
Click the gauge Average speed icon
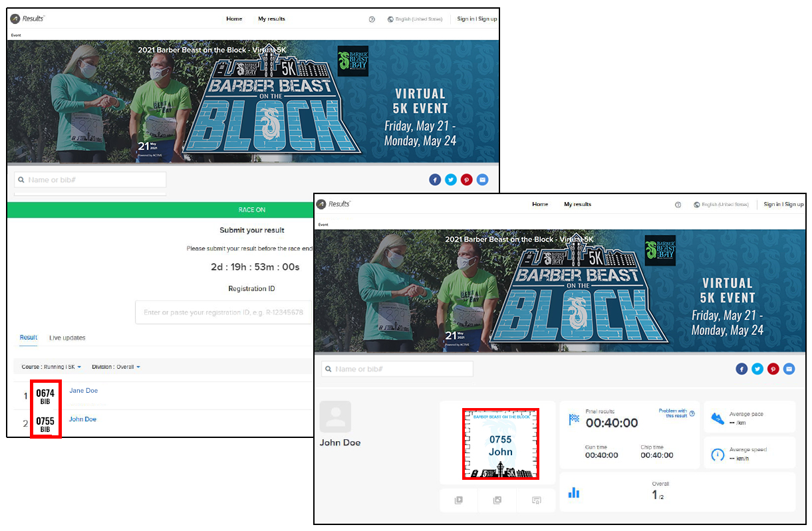(718, 455)
